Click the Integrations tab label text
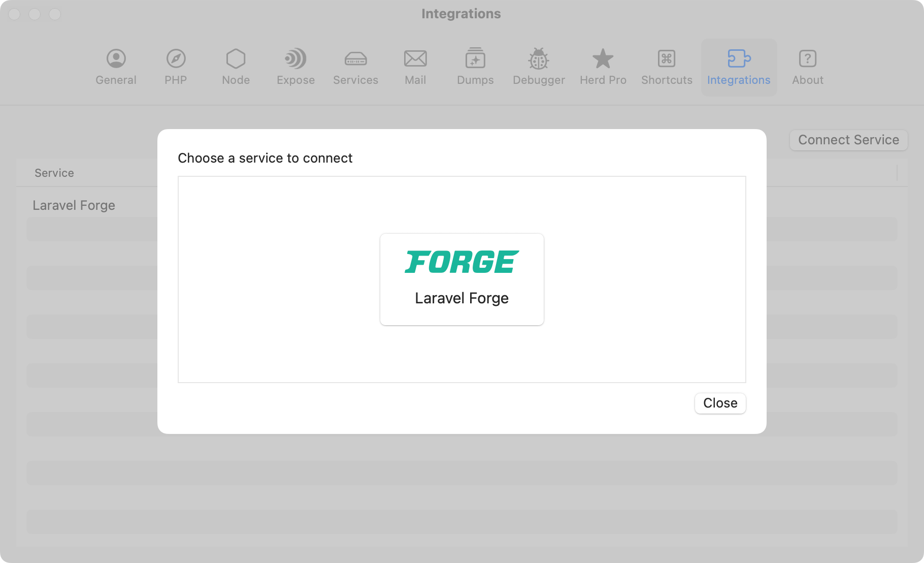 pos(739,80)
